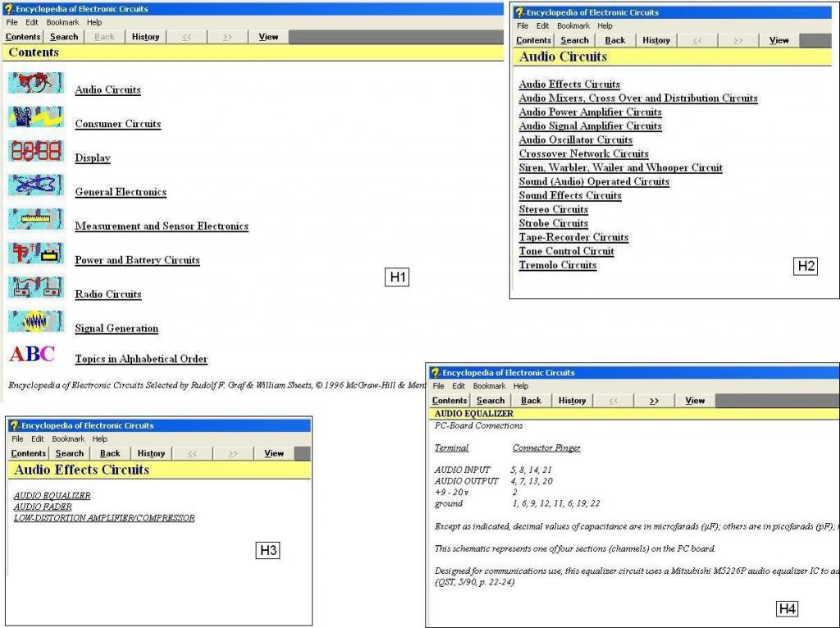Open Topics in Alphabetical Order link
The image size is (840, 628).
tap(141, 359)
